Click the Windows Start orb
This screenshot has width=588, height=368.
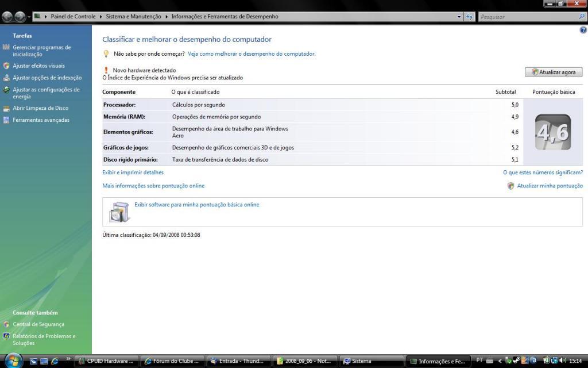[14, 361]
